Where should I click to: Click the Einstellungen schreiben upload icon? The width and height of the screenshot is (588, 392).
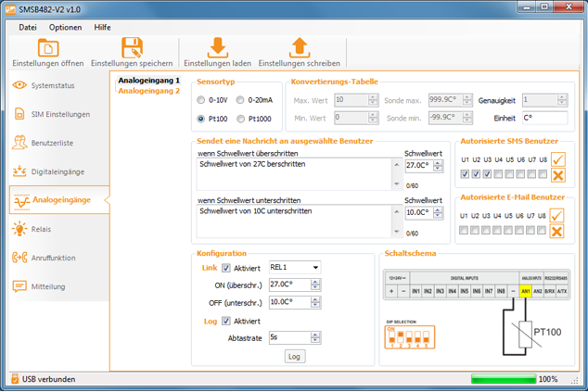click(299, 47)
